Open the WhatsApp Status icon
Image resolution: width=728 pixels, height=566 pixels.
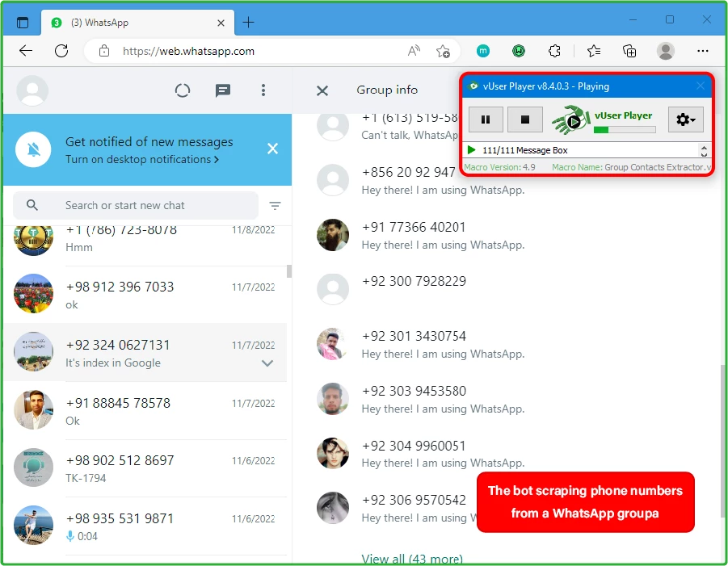click(x=183, y=90)
